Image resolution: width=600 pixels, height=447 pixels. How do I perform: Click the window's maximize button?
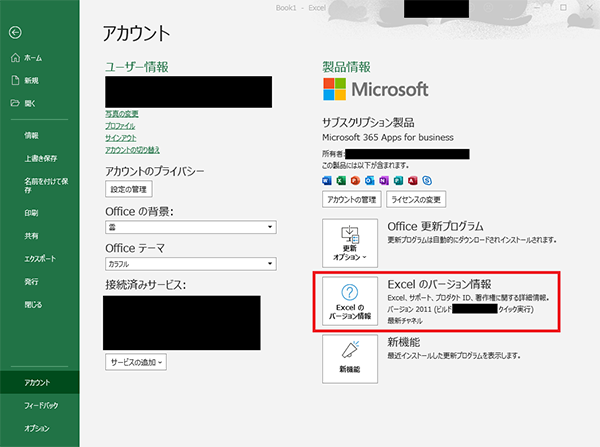(563, 7)
